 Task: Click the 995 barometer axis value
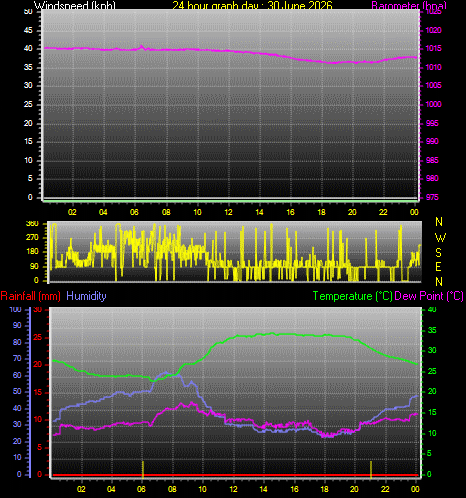coord(432,123)
